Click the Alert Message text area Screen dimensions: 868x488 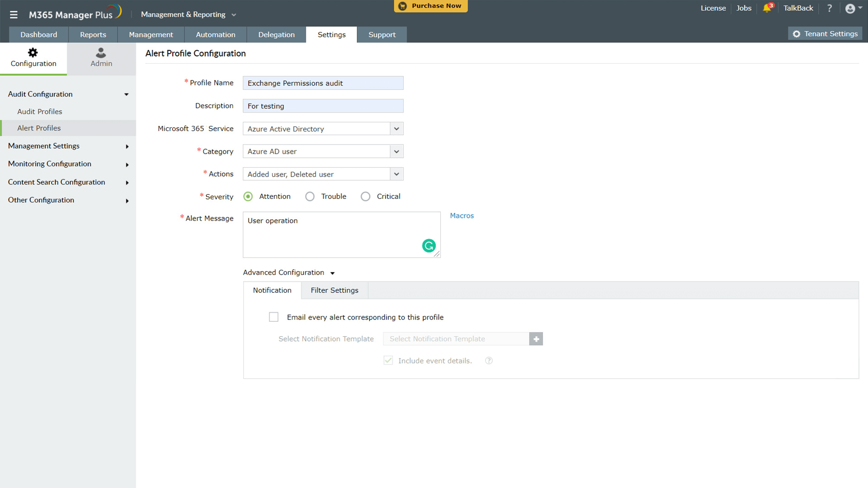click(341, 235)
